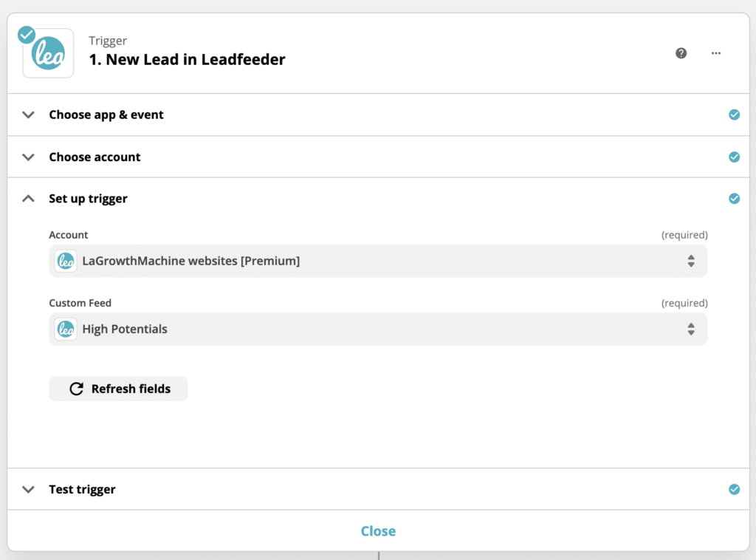Open the three-dot more options menu
756x560 pixels.
coord(716,53)
